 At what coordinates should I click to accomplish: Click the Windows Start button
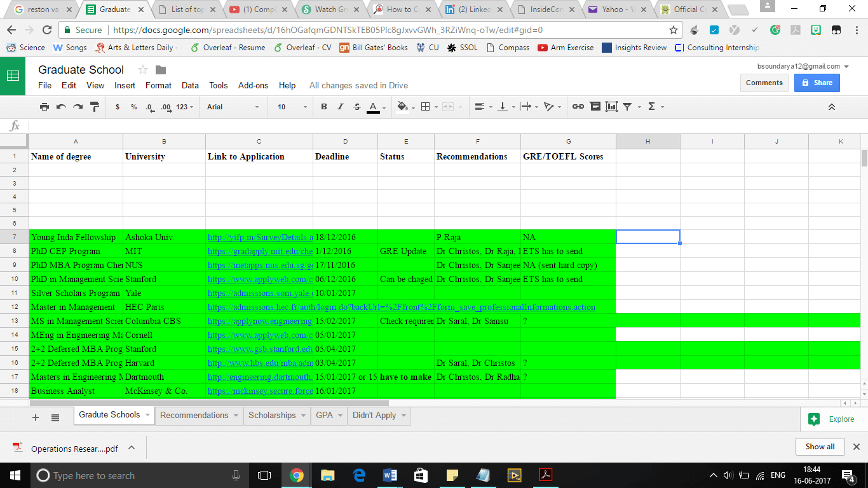[x=14, y=475]
